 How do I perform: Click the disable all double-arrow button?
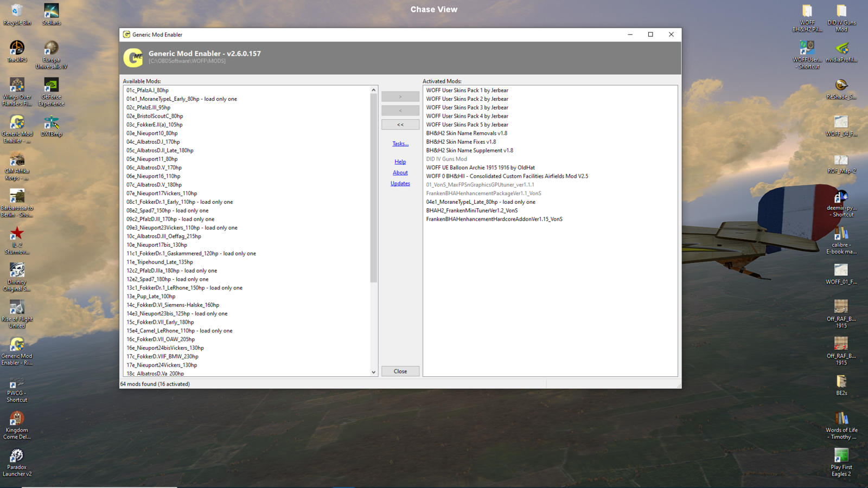pos(400,125)
